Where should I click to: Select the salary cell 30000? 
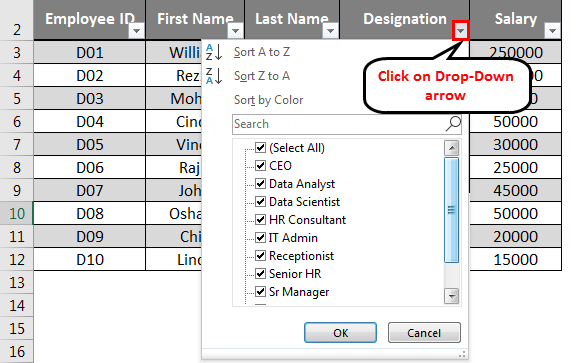515,144
